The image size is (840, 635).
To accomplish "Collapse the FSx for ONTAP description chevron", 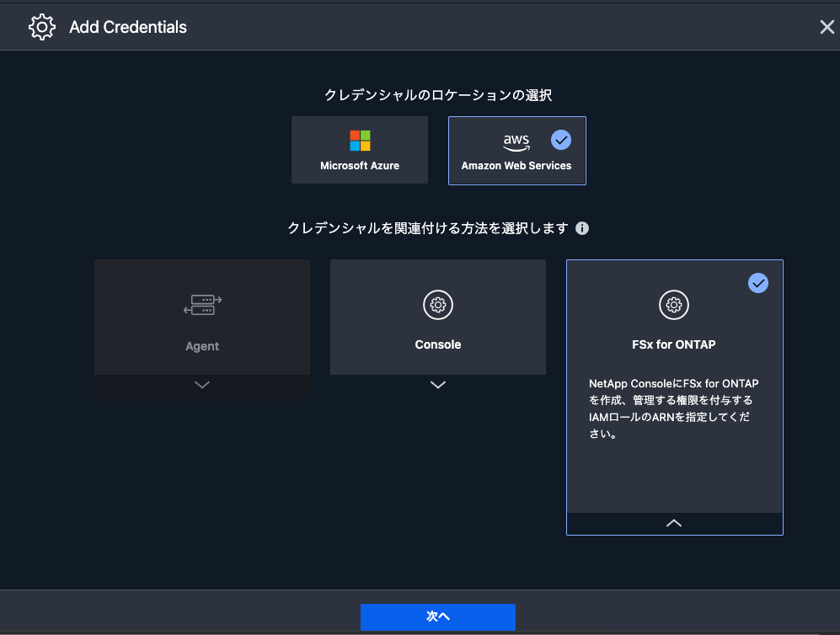I will [x=674, y=524].
